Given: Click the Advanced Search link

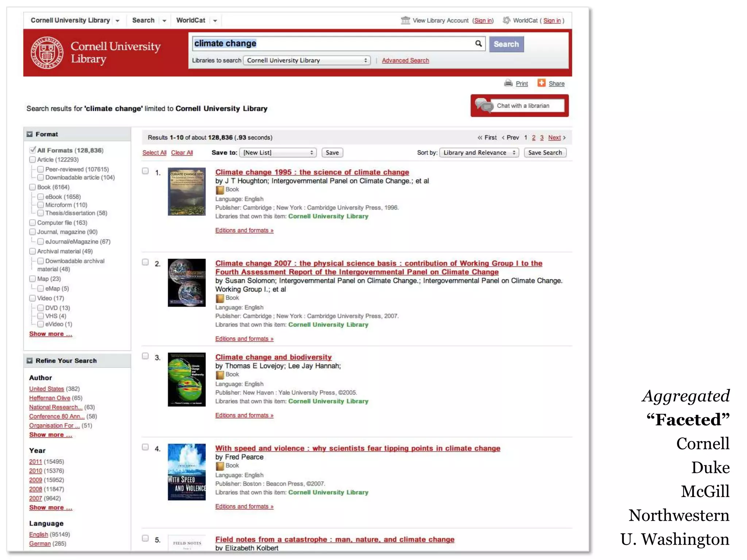Looking at the screenshot, I should [405, 61].
